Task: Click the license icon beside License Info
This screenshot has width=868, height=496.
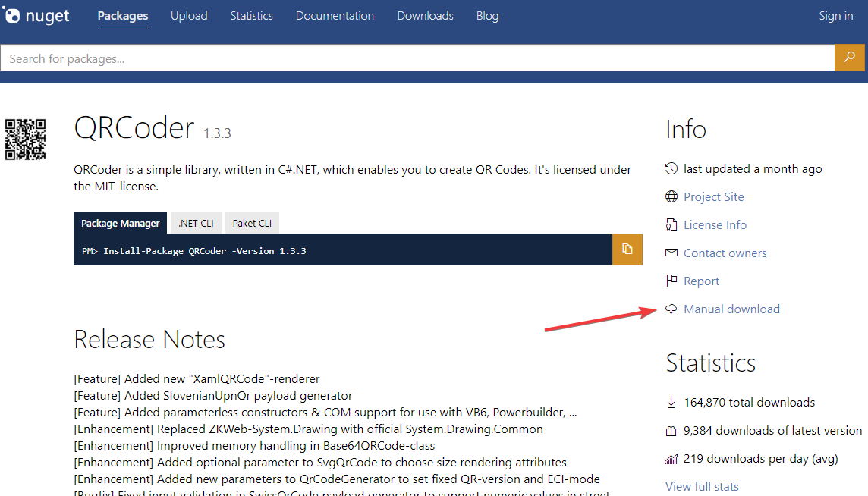Action: click(x=671, y=225)
